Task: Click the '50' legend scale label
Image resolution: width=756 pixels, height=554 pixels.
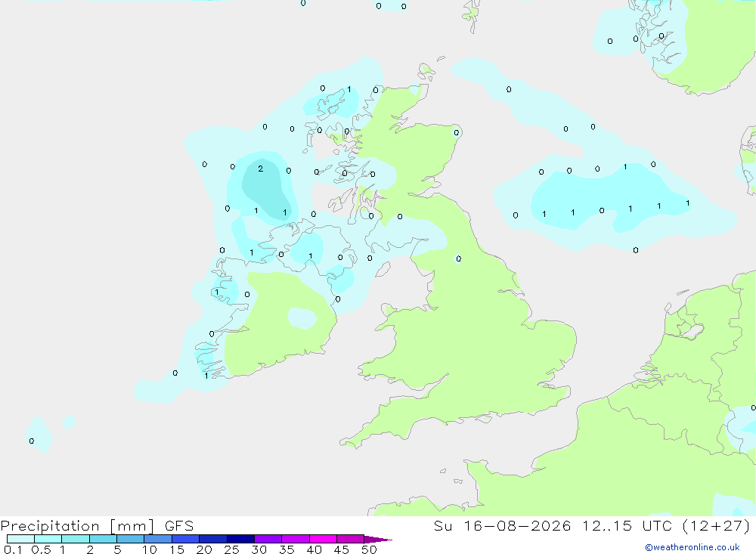Action: point(369,549)
